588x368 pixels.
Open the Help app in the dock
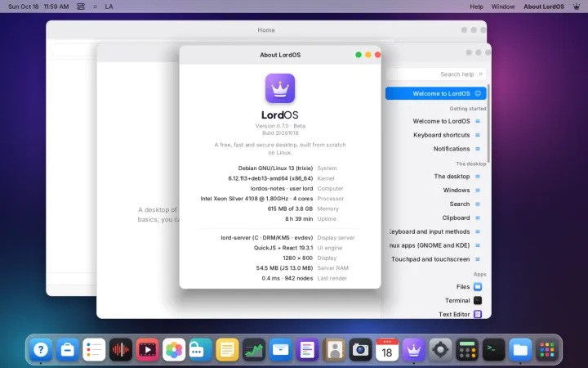pos(41,350)
